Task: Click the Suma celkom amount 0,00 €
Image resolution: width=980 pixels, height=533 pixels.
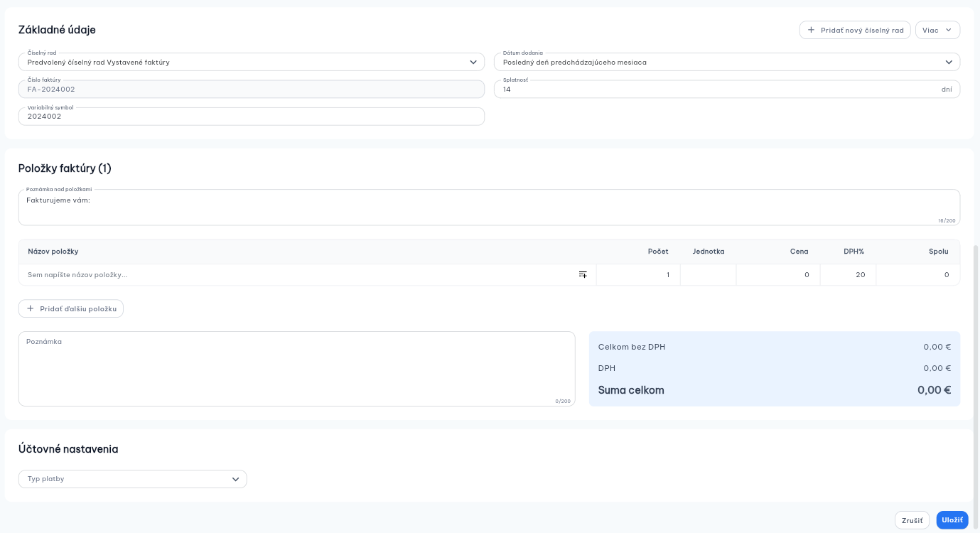Action: (x=934, y=390)
